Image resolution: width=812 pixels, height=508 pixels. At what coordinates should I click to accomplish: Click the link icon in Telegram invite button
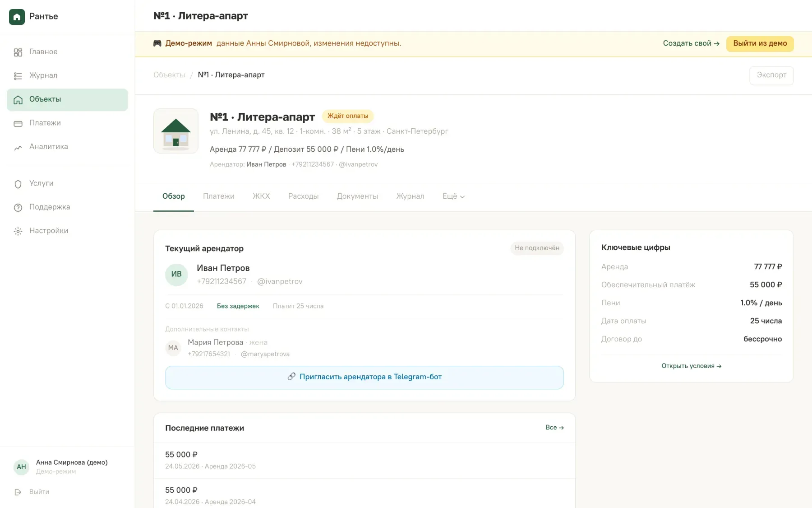point(292,377)
